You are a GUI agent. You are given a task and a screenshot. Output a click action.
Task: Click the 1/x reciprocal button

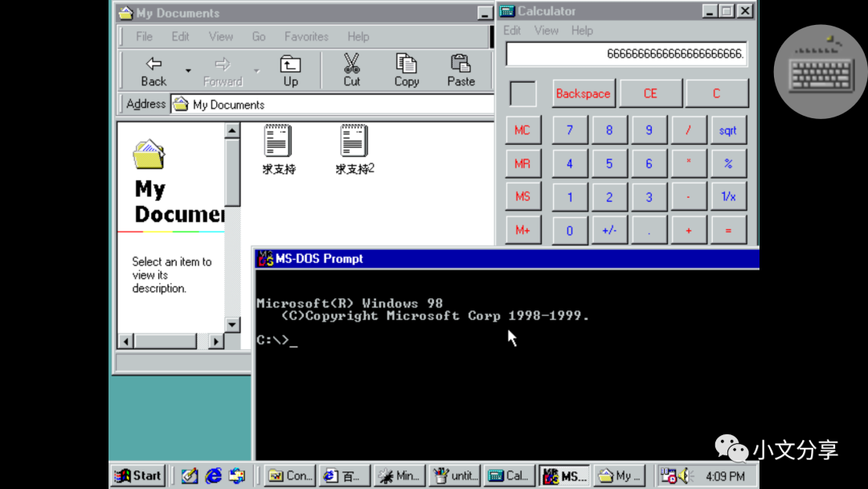[728, 196]
